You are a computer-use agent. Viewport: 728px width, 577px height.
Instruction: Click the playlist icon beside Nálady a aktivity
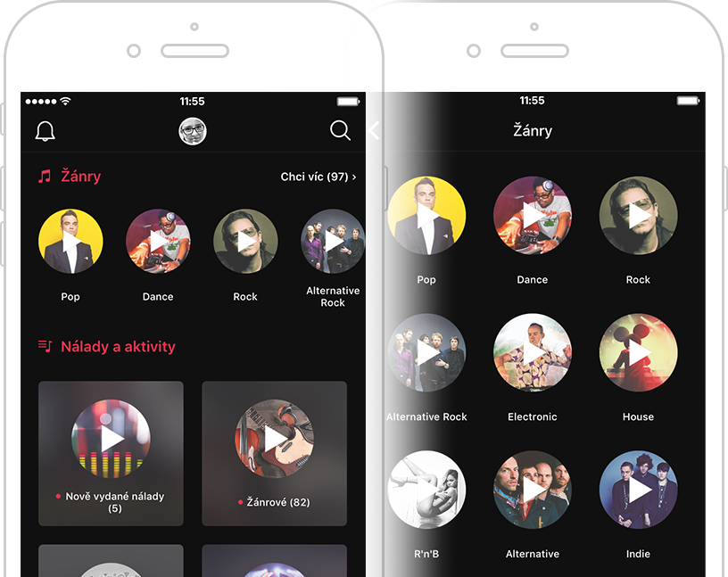(x=45, y=346)
